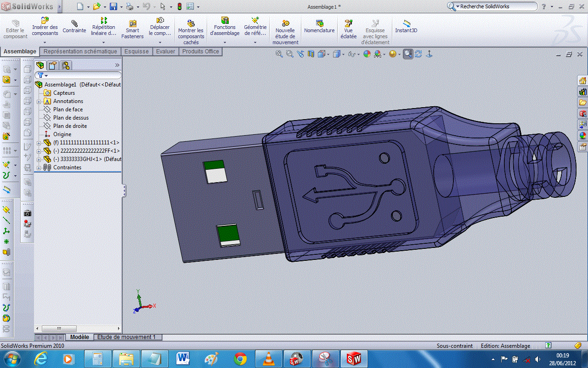Select Plan de dessus

pyautogui.click(x=71, y=118)
